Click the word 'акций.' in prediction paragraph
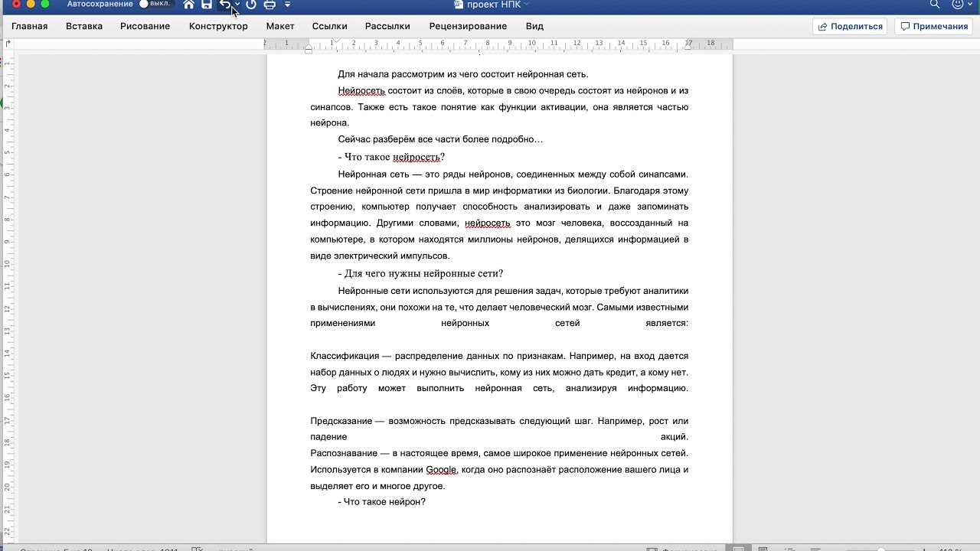980x551 pixels. coord(675,437)
